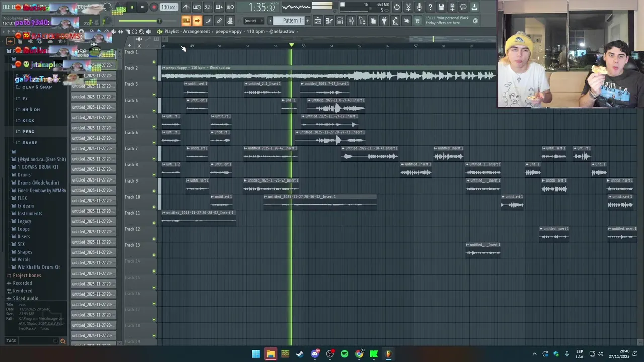Open the CLAP & SNAP folder
Viewport: 644px width, 362px height.
click(x=37, y=87)
